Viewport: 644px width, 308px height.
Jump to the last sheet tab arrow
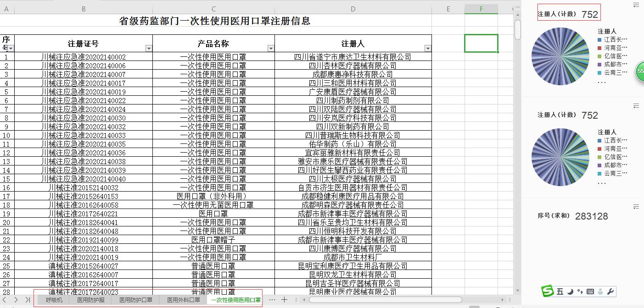coord(27,300)
